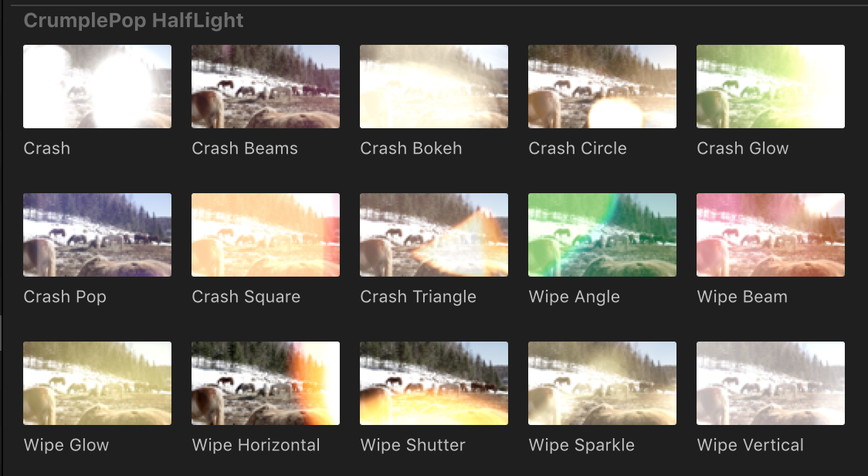Click the Wipe Horizontal text label
The image size is (868, 476).
pyautogui.click(x=256, y=445)
